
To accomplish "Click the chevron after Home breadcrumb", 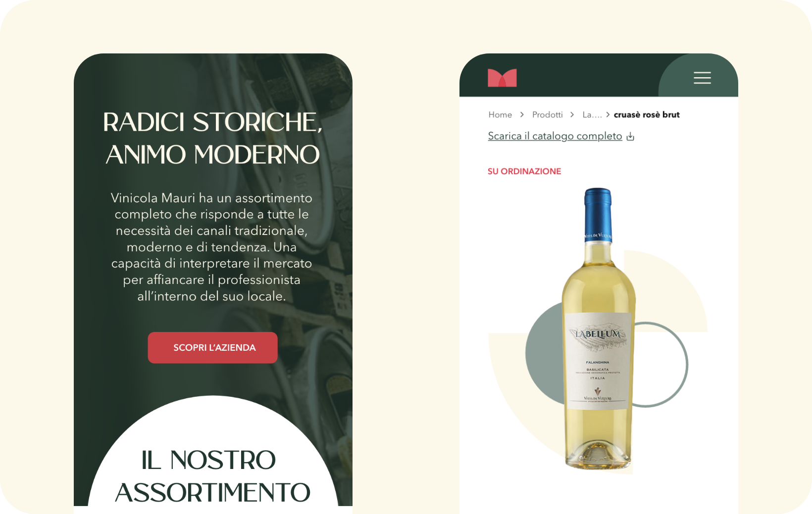I will (x=522, y=115).
